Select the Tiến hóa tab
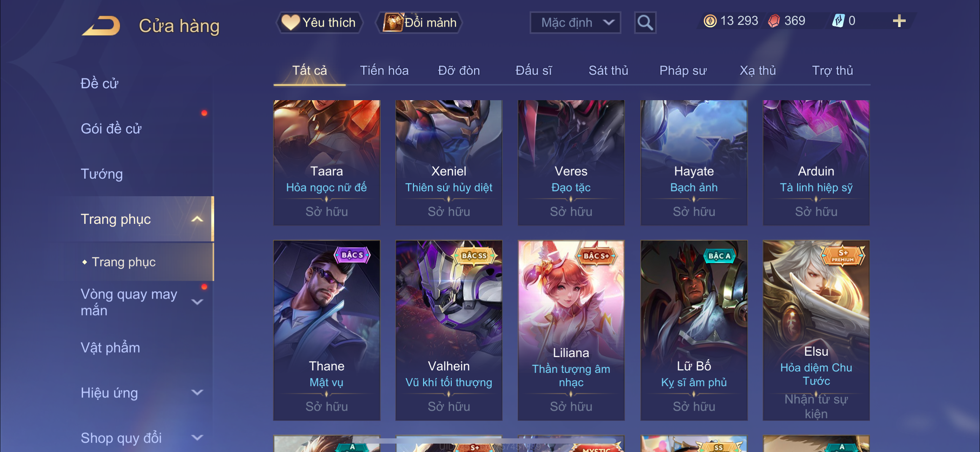The width and height of the screenshot is (980, 452). (384, 70)
